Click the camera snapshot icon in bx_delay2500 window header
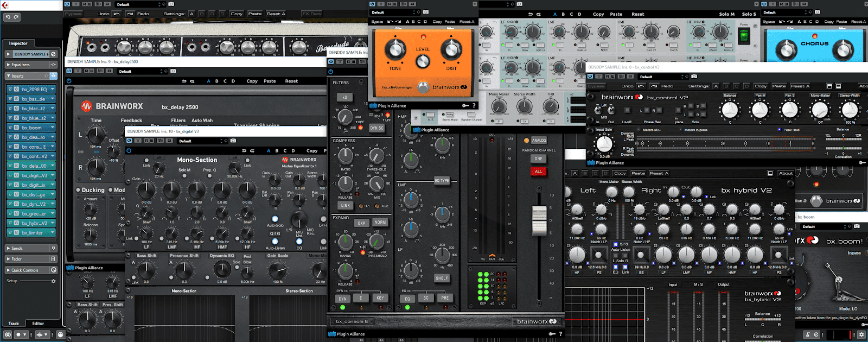The height and width of the screenshot is (342, 868). (x=173, y=71)
